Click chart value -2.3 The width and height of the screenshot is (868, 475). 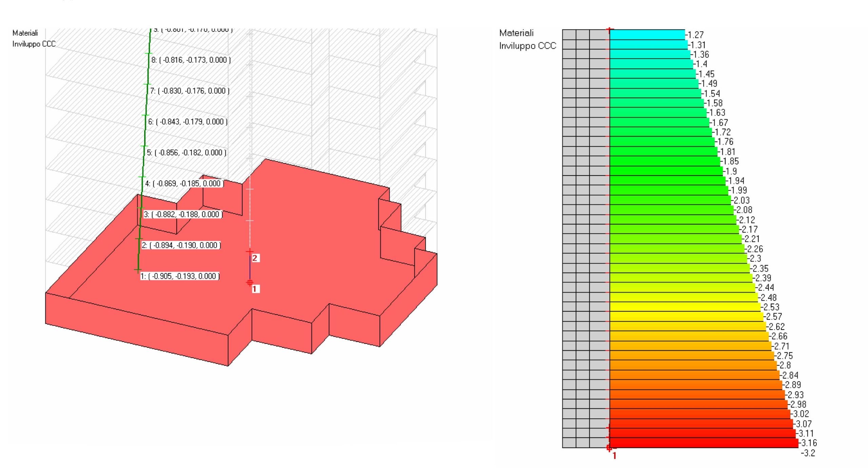[x=754, y=259]
